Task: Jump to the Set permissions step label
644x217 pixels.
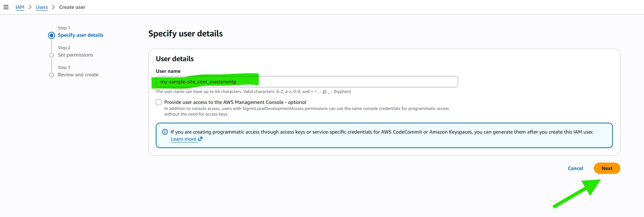Action: 76,55
